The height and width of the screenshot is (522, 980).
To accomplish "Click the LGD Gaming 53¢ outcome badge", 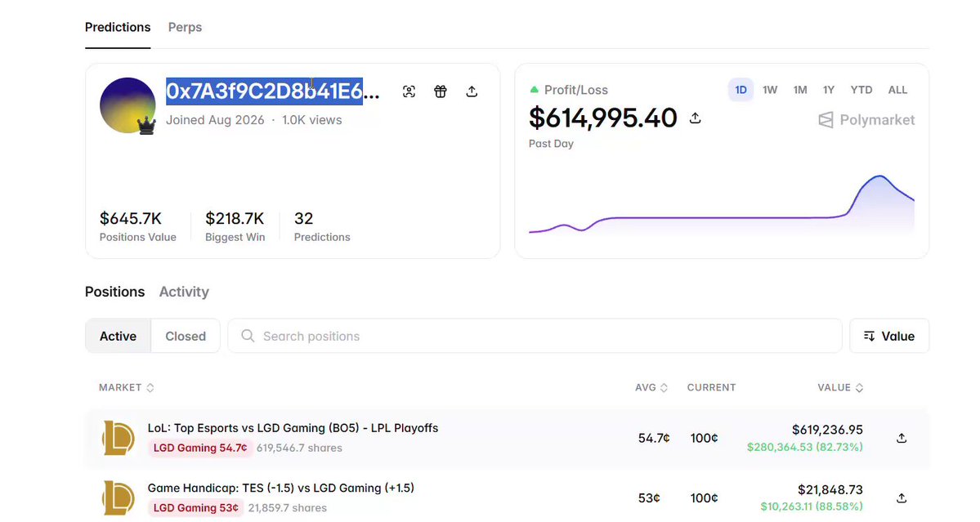I will tap(195, 508).
